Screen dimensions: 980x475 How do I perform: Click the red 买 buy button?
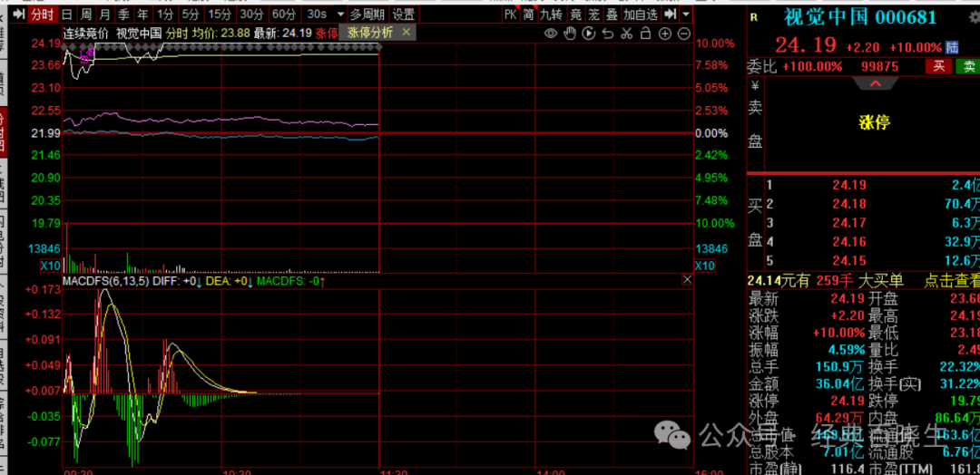pyautogui.click(x=939, y=66)
